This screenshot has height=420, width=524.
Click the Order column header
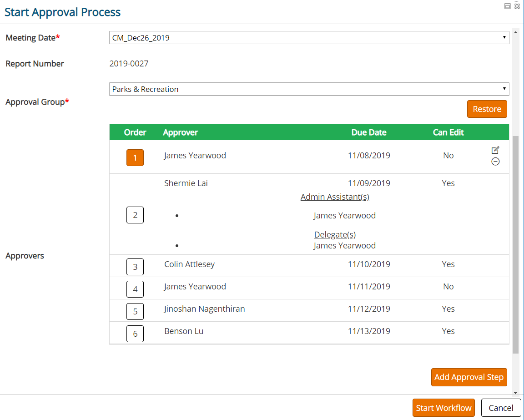(135, 132)
